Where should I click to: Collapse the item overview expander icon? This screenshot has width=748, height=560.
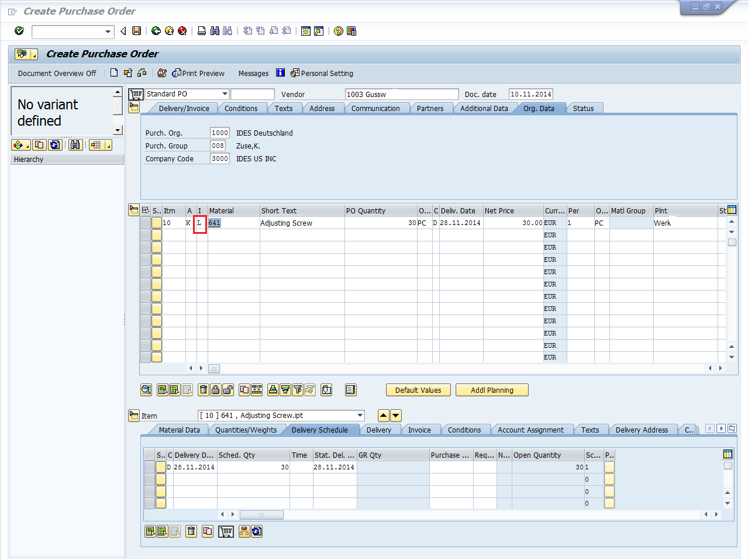pyautogui.click(x=134, y=210)
